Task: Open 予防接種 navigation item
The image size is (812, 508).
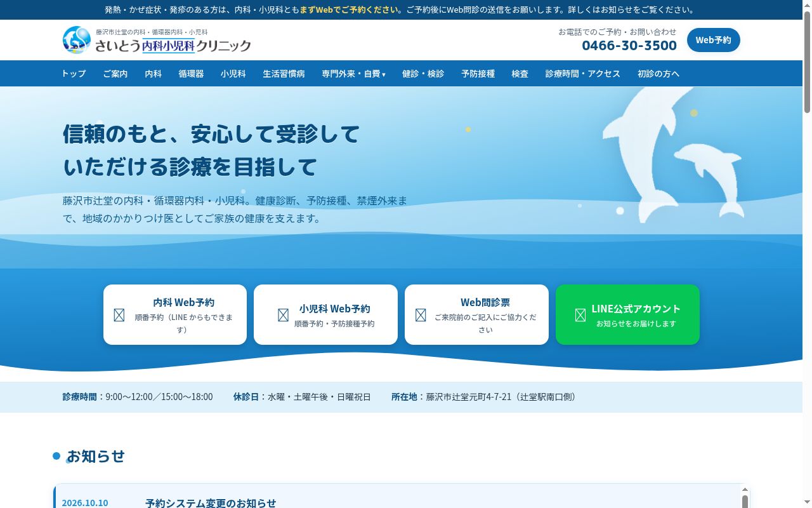Action: click(478, 74)
